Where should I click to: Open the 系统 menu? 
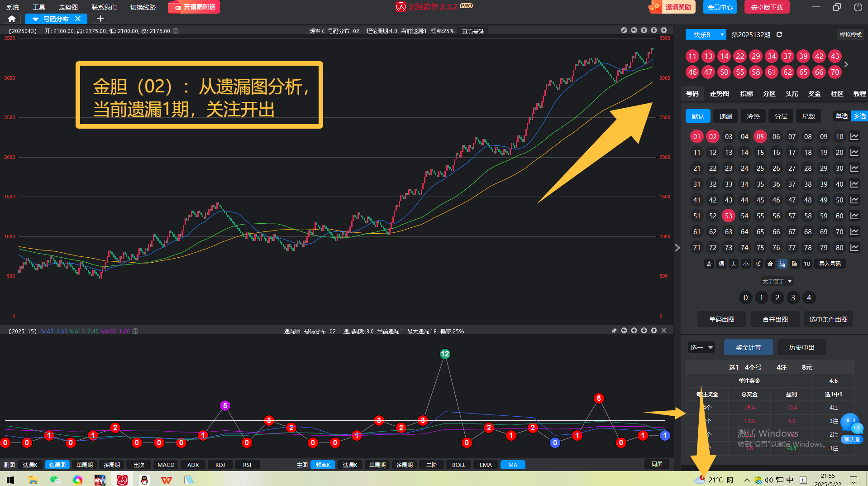13,7
